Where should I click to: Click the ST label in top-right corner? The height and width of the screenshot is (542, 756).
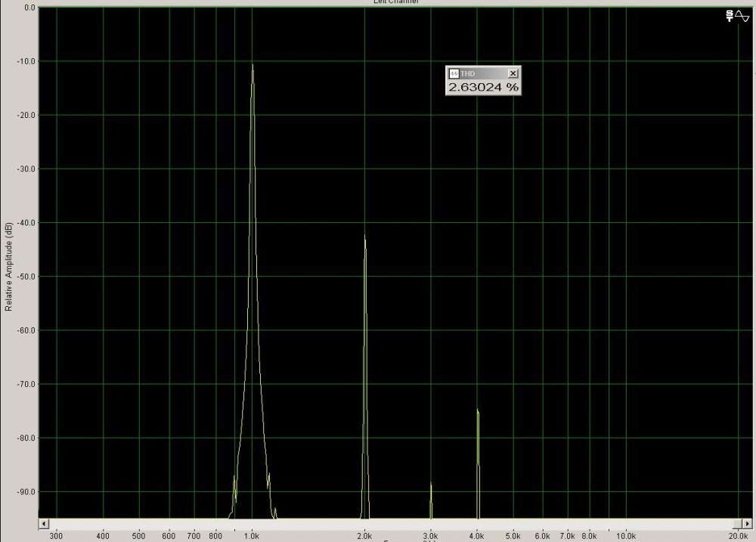pos(729,15)
